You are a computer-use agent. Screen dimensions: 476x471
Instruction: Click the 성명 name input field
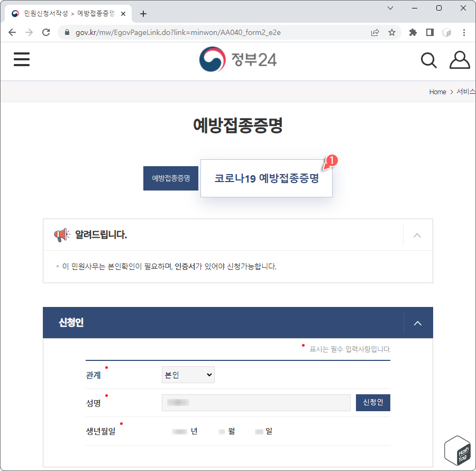click(x=256, y=403)
